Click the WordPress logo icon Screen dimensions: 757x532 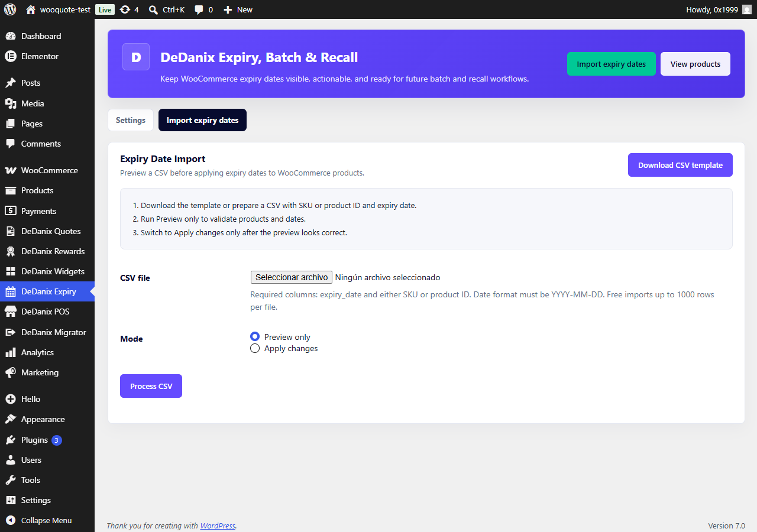(10, 9)
